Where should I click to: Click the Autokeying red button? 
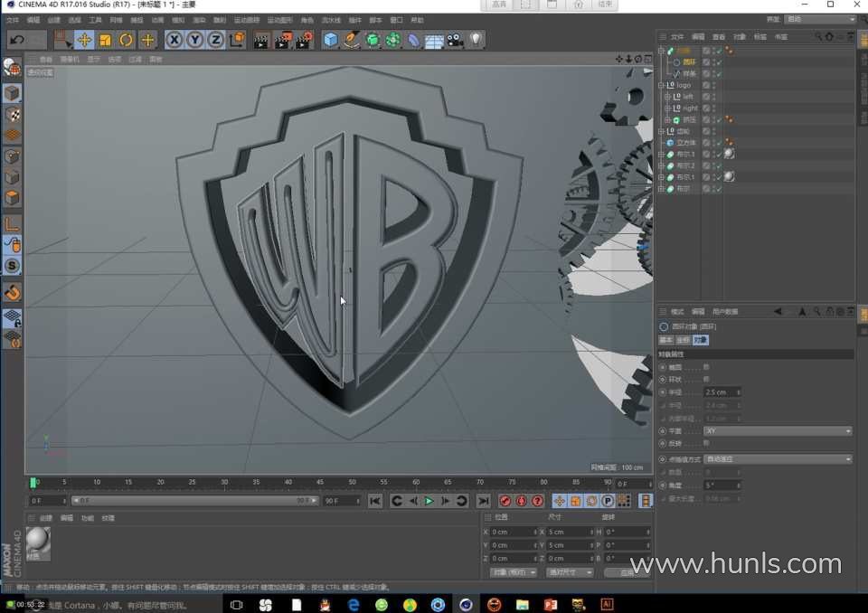[x=521, y=501]
